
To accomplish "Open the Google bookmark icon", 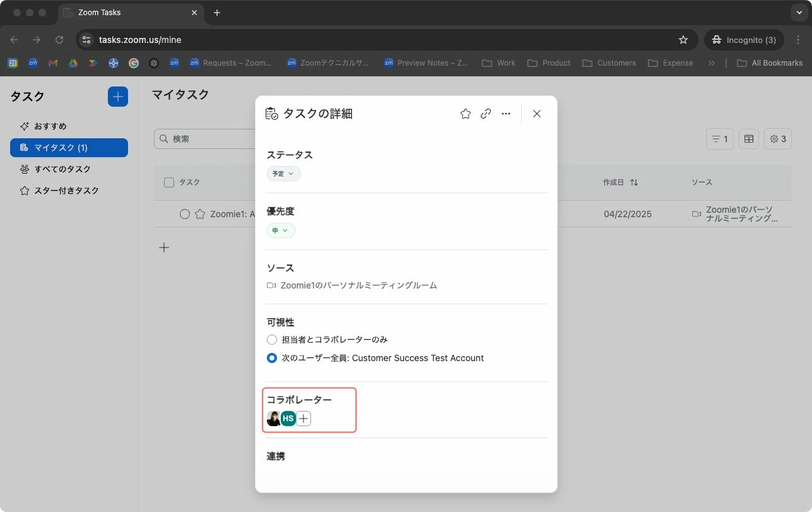I will [x=134, y=63].
